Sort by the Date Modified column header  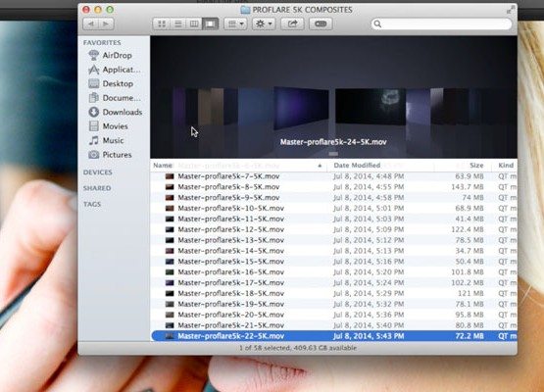(357, 165)
